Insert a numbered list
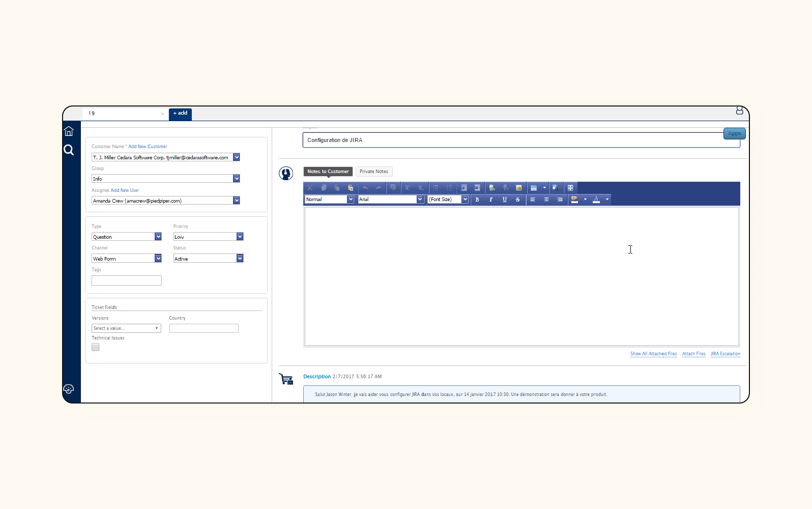The image size is (812, 509). tap(436, 188)
